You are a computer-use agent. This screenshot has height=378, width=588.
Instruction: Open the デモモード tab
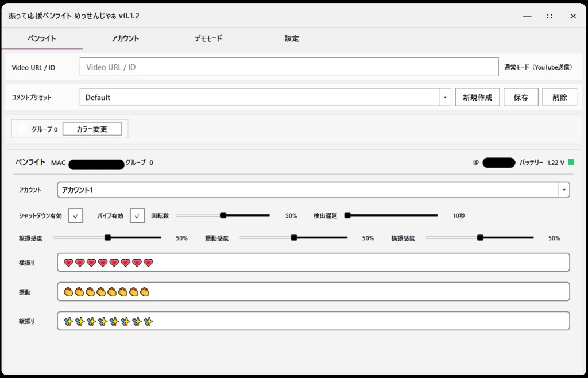(208, 38)
